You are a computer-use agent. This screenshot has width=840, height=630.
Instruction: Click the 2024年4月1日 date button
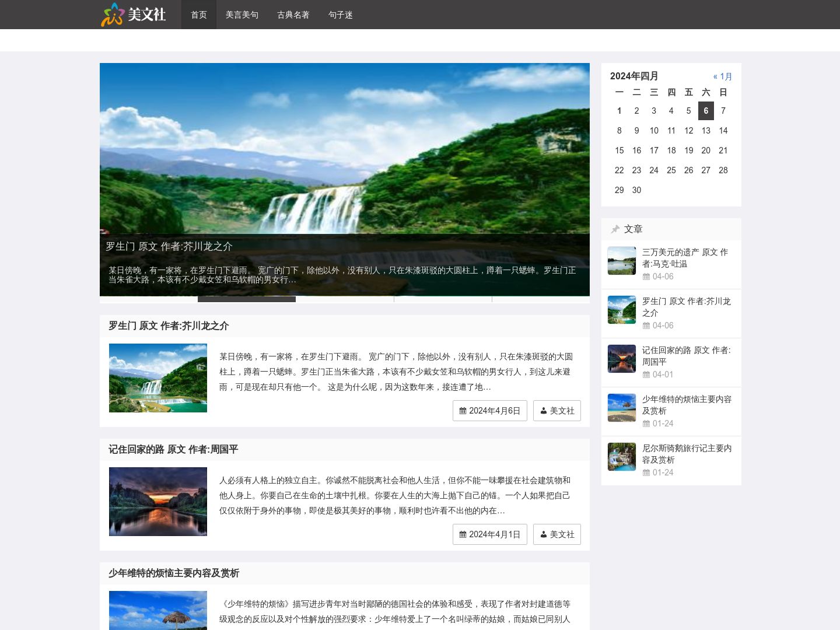(490, 534)
